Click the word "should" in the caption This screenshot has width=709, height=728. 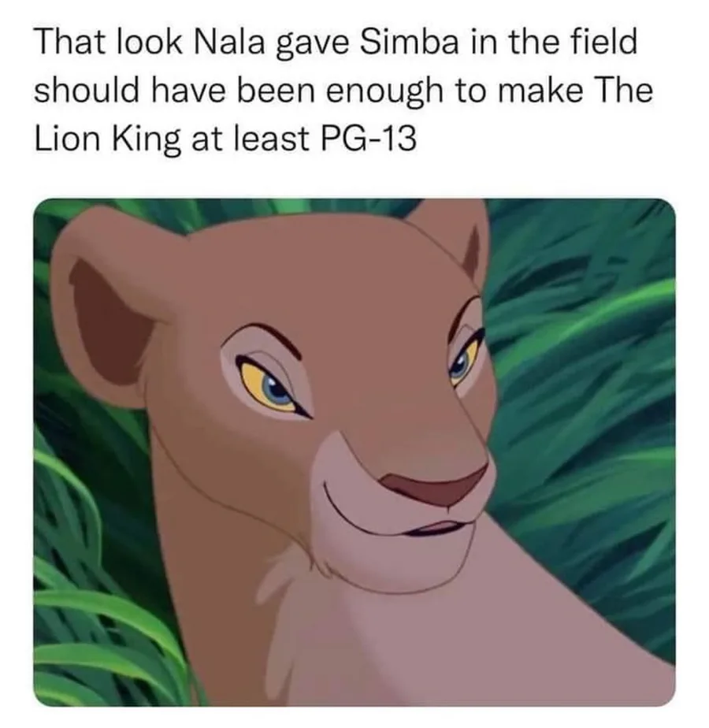coord(86,91)
